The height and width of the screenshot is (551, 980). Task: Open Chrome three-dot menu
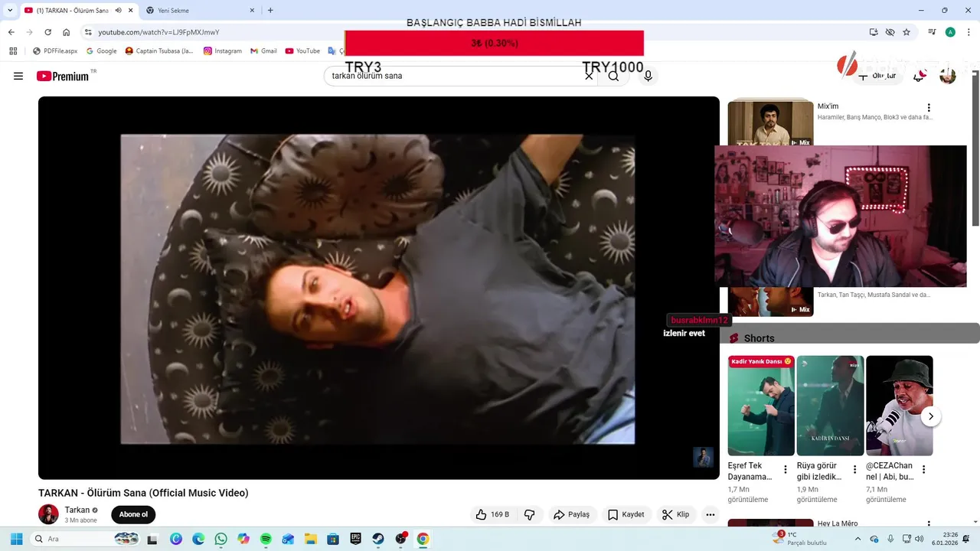(969, 32)
